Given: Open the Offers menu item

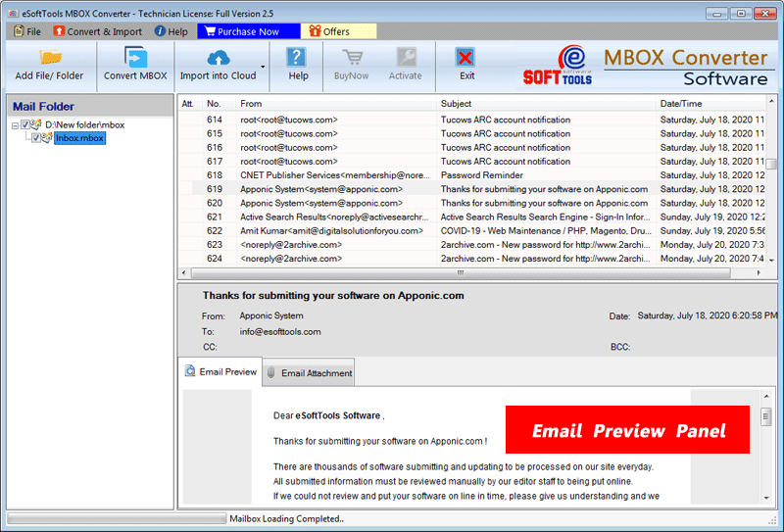Looking at the screenshot, I should click(x=338, y=31).
